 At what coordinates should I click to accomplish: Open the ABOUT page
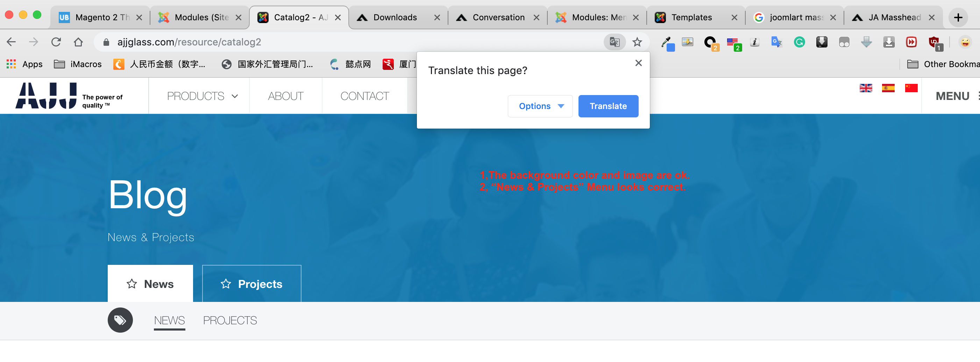point(286,96)
